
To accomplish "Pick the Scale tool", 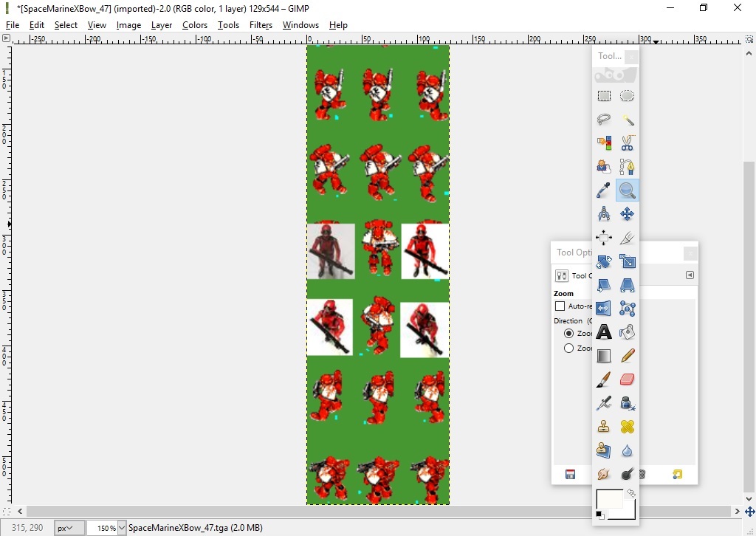I will click(x=627, y=261).
